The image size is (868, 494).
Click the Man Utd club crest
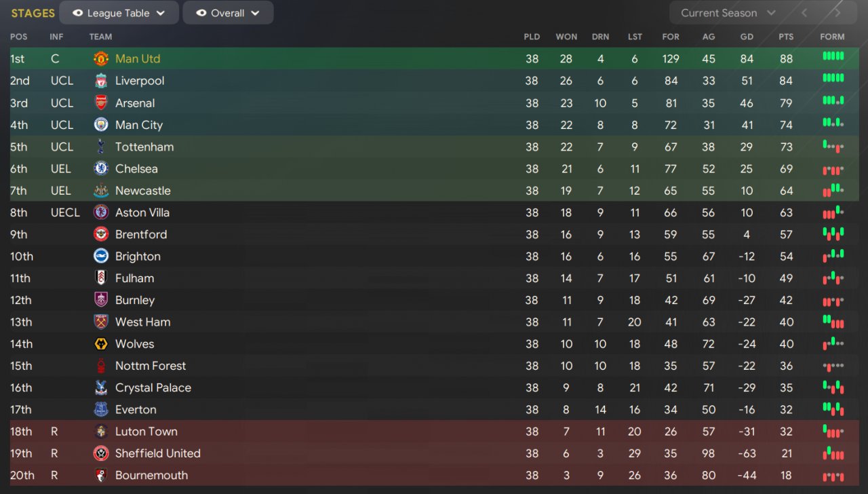pyautogui.click(x=101, y=59)
